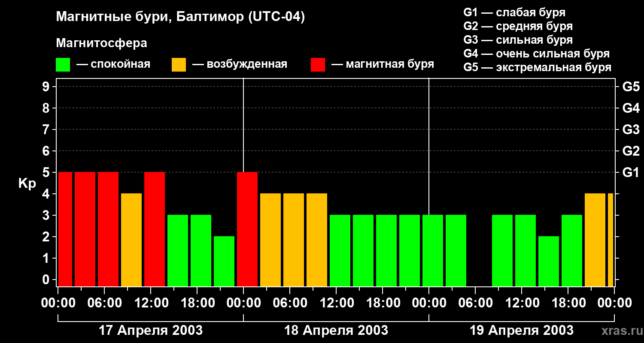Click the green bar at 17:00–20:00 on 19 April
Screen dimensions: 644x343
coord(572,250)
